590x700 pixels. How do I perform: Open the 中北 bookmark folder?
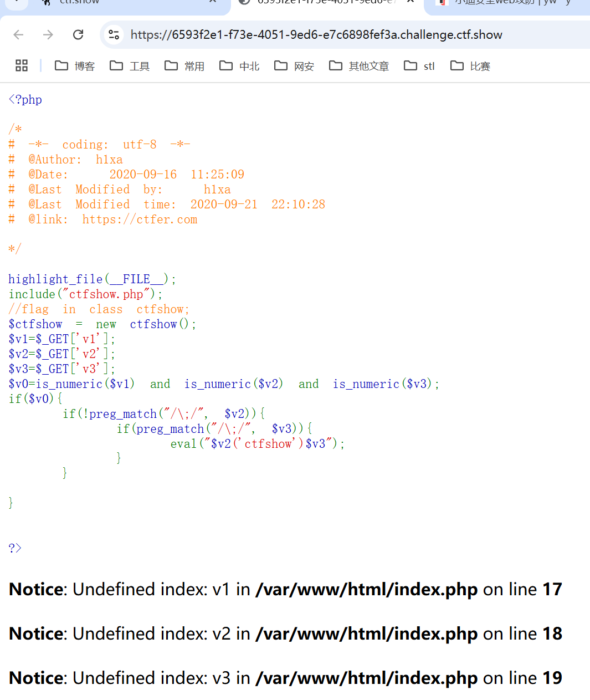click(x=239, y=66)
